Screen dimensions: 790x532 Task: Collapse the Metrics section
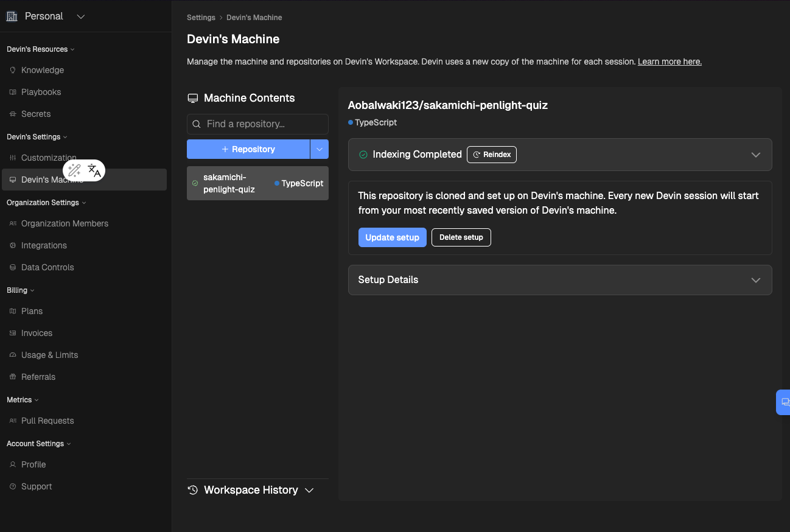click(x=23, y=400)
